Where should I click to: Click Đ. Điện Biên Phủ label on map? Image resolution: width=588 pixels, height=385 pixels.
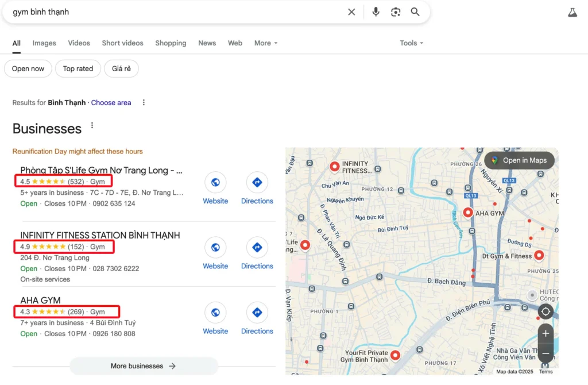(468, 310)
